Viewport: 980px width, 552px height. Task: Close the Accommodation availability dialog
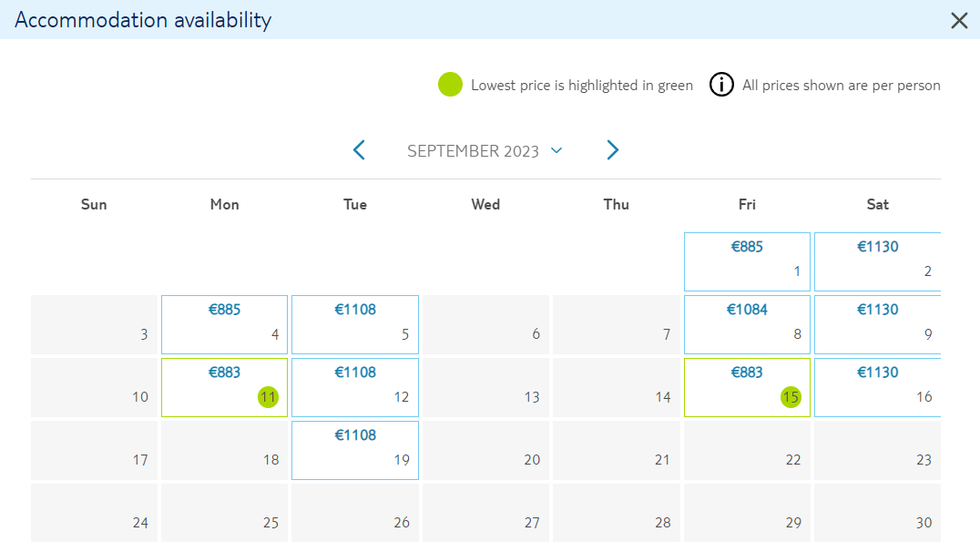pyautogui.click(x=959, y=20)
